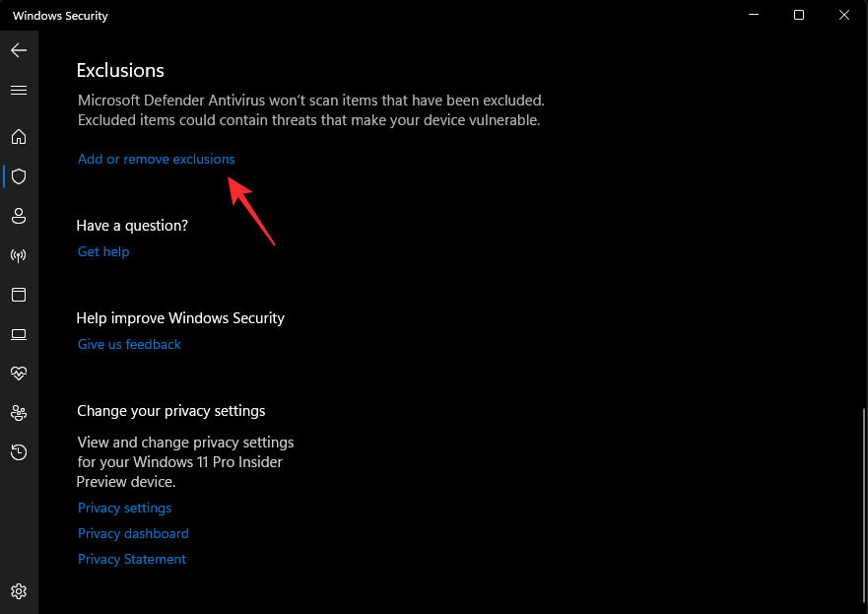868x614 pixels.
Task: Open Family options icon
Action: point(19,413)
